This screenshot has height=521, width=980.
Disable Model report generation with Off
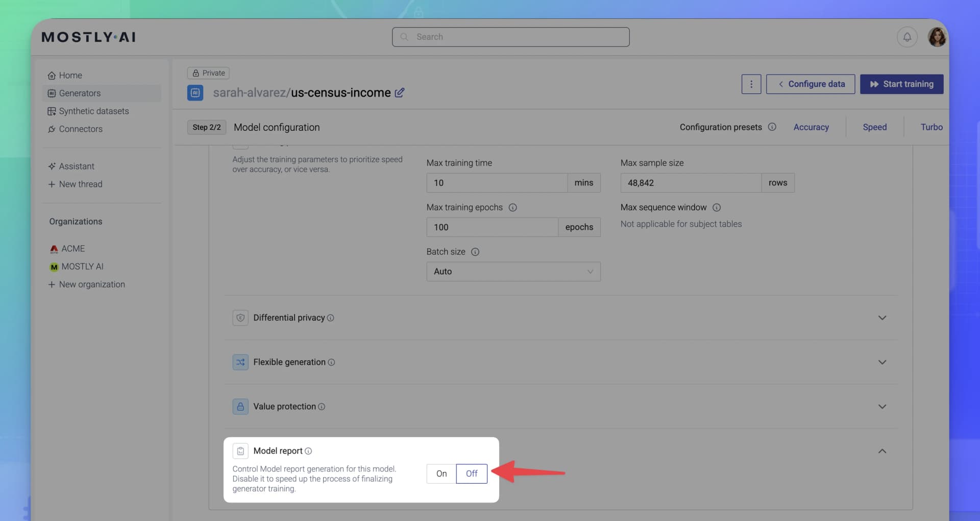pyautogui.click(x=471, y=473)
